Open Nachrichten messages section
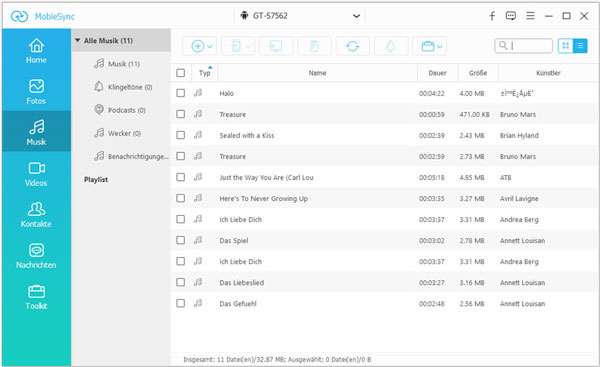 click(36, 256)
